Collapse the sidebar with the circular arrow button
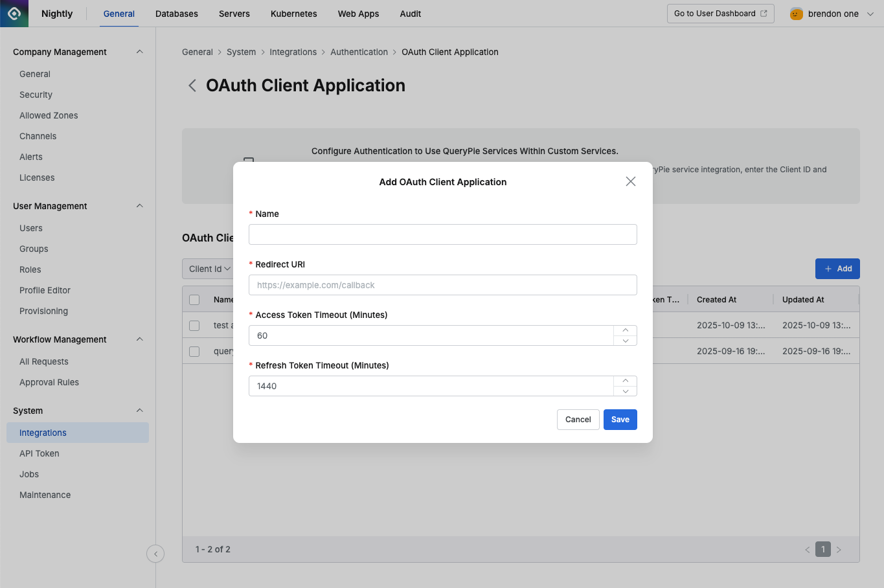The height and width of the screenshot is (588, 884). [x=155, y=554]
